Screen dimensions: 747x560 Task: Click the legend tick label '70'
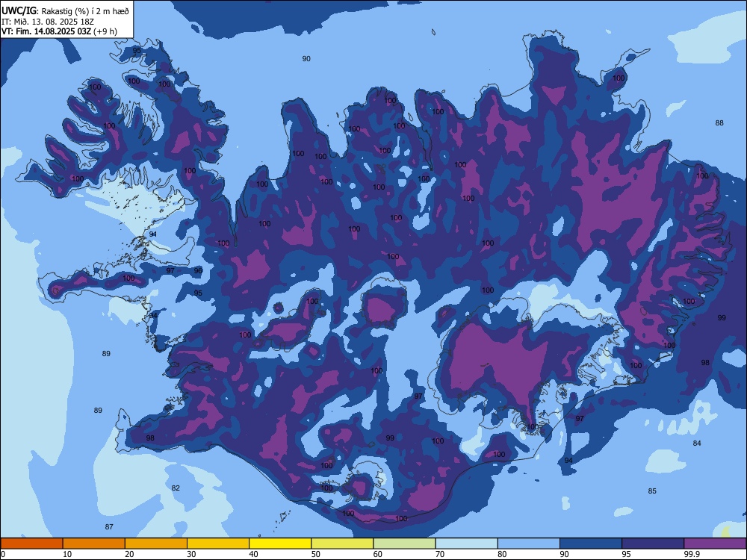pos(440,554)
